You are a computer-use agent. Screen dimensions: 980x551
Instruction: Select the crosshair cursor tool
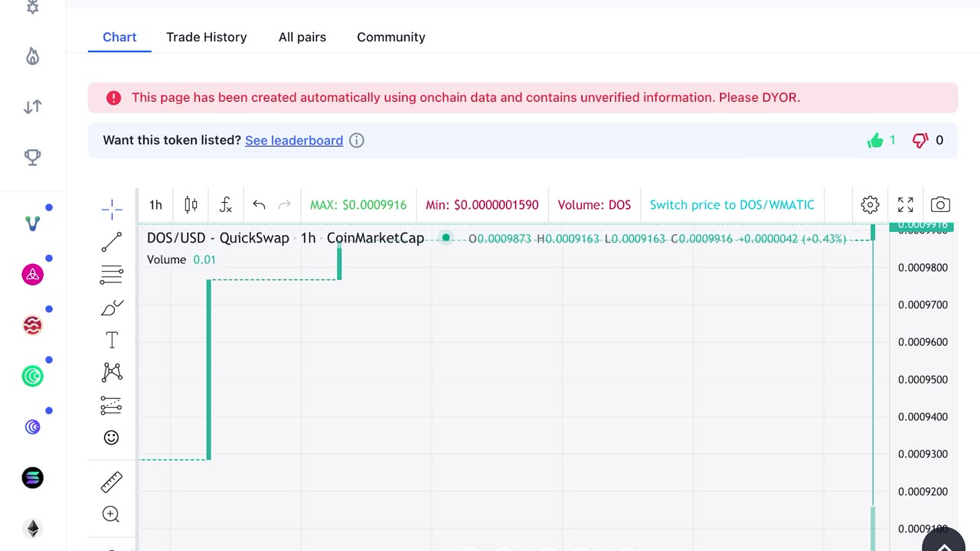[112, 209]
